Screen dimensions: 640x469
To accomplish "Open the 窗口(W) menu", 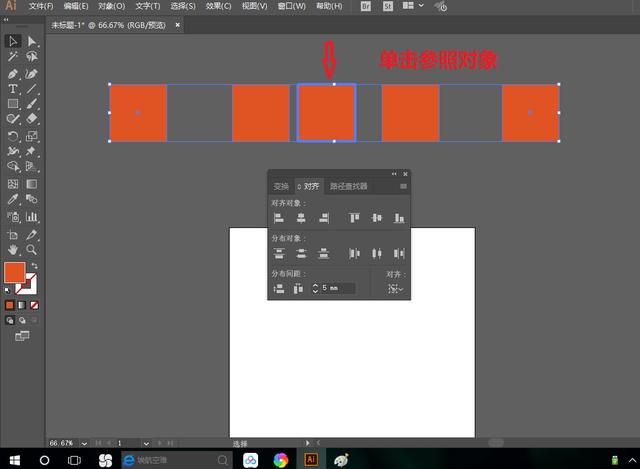I will point(291,6).
